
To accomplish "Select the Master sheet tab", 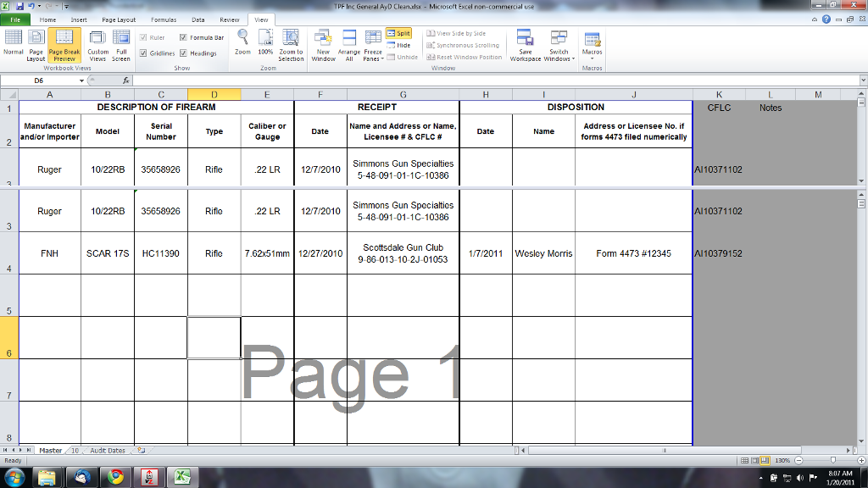I will coord(50,451).
